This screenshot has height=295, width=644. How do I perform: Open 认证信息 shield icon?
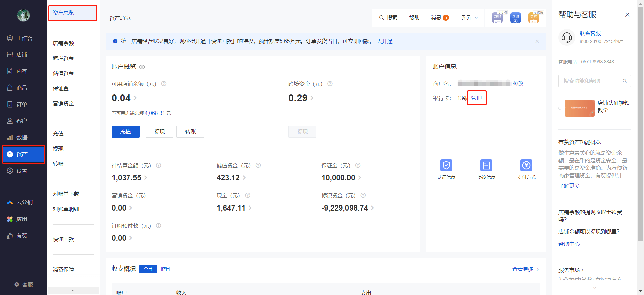click(446, 165)
